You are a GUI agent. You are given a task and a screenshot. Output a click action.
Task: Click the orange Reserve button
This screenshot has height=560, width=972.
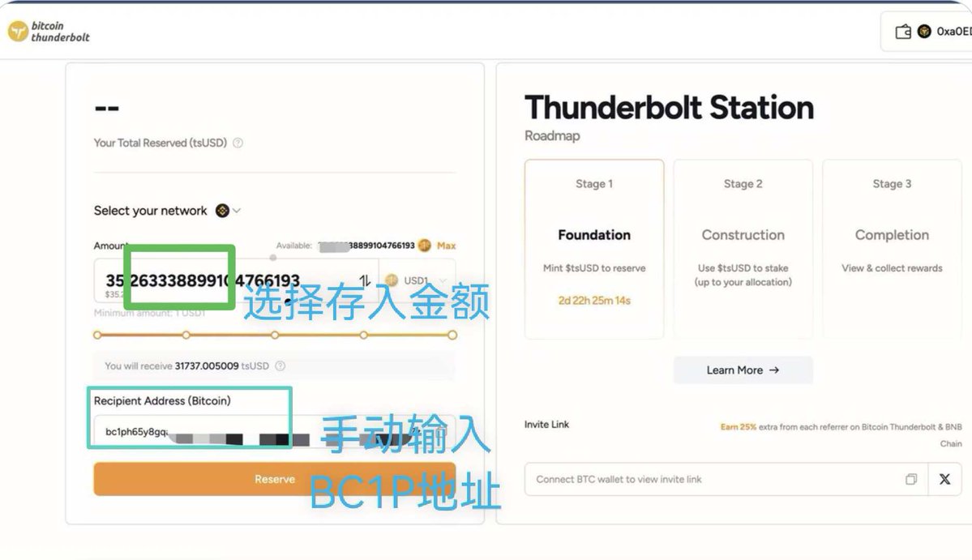[275, 479]
